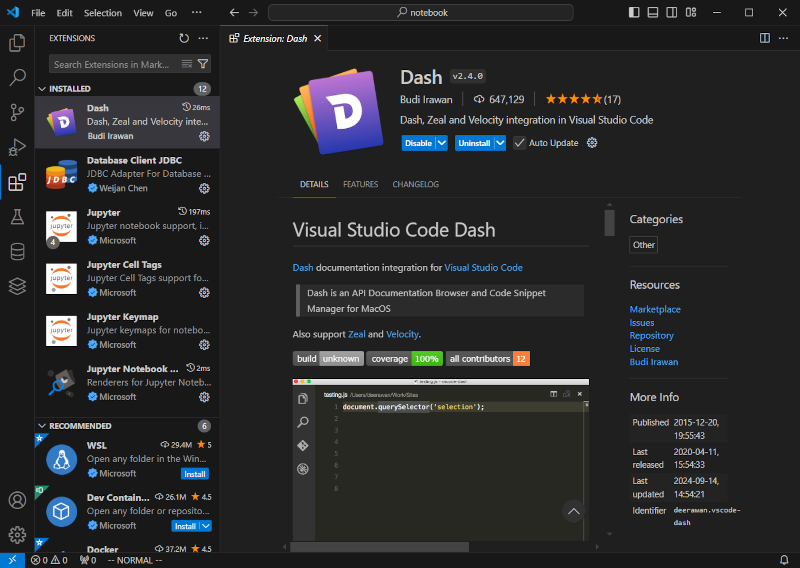
Task: Refresh the extensions list
Action: [184, 38]
